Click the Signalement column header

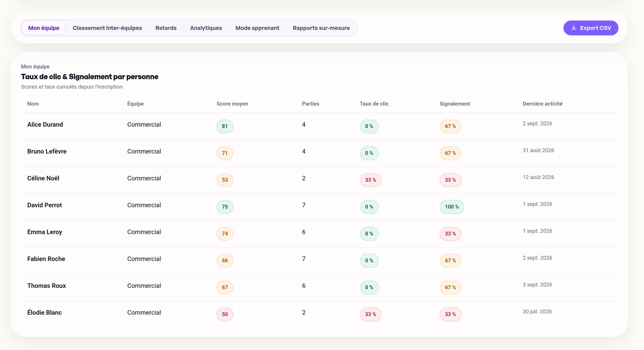455,104
